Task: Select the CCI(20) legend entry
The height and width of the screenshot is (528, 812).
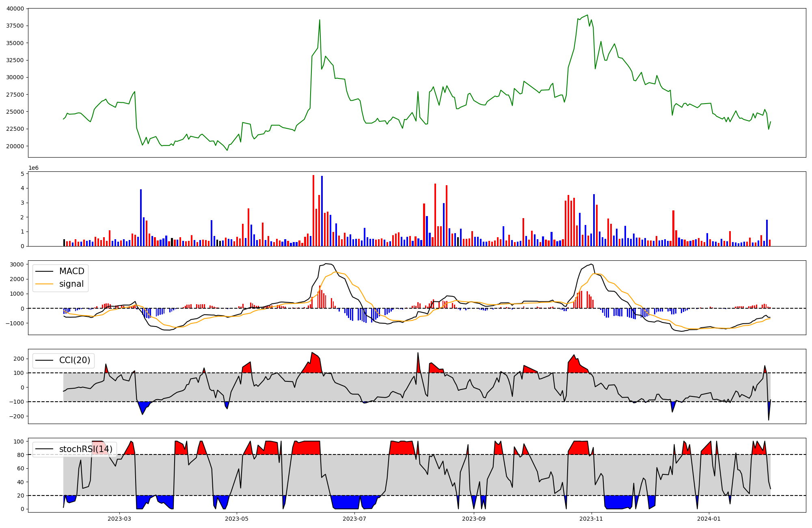Action: pyautogui.click(x=75, y=360)
